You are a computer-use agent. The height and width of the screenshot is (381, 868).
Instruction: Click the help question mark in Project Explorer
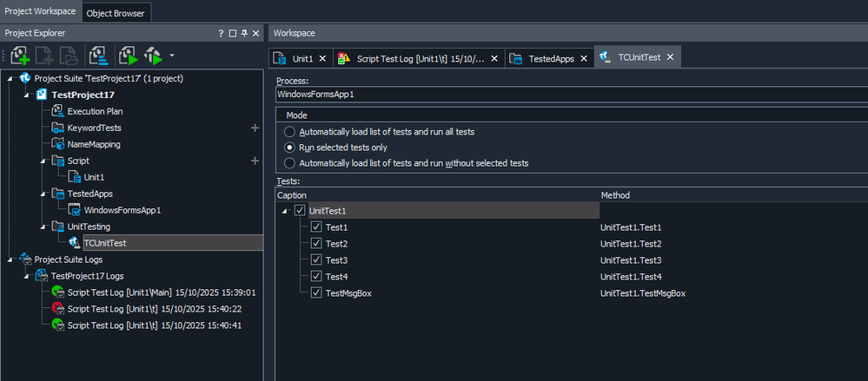click(221, 33)
